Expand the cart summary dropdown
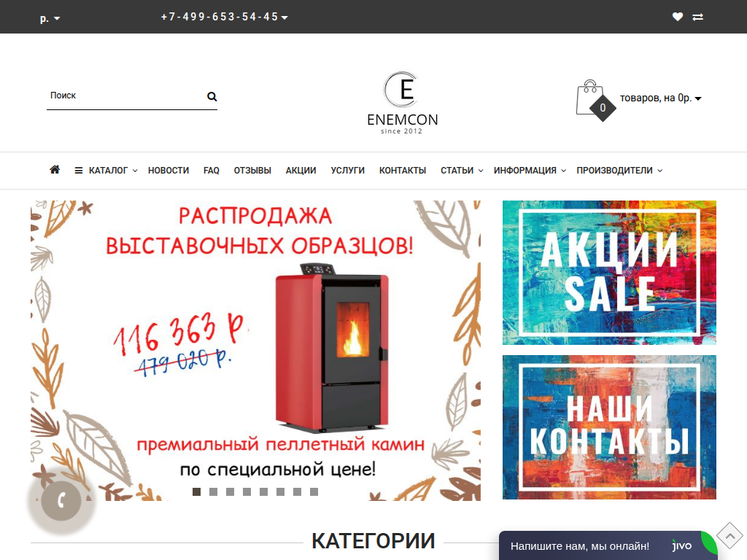 [x=660, y=98]
